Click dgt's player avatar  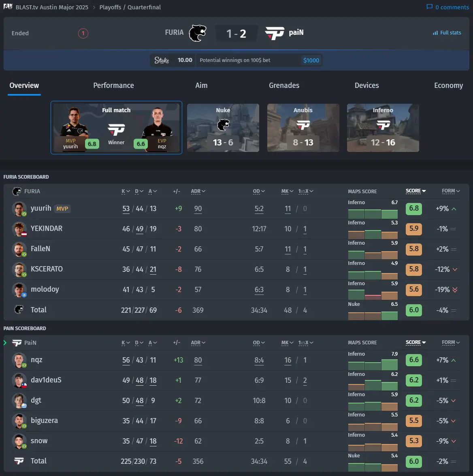19,401
